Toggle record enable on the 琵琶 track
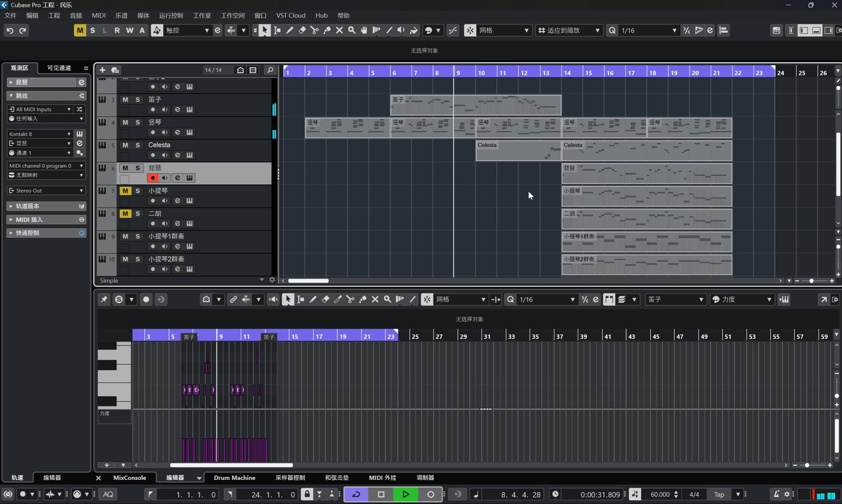Screen dimensions: 842x504 point(153,178)
